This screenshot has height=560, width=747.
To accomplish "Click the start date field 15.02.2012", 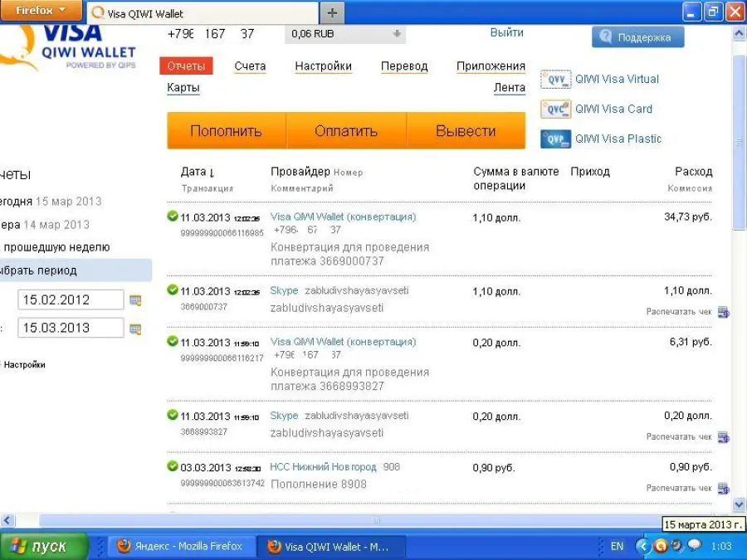I will (x=71, y=300).
